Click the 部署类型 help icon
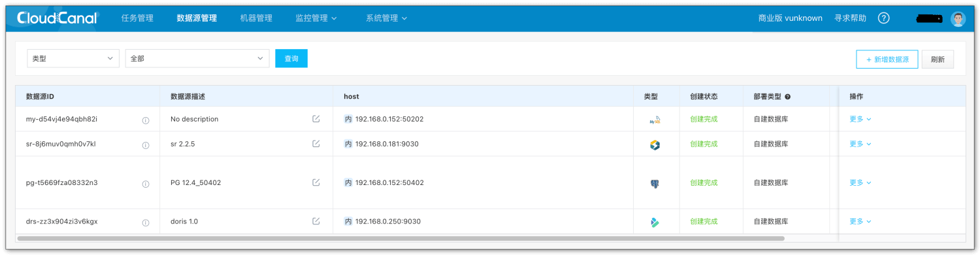This screenshot has width=980, height=255. point(788,97)
